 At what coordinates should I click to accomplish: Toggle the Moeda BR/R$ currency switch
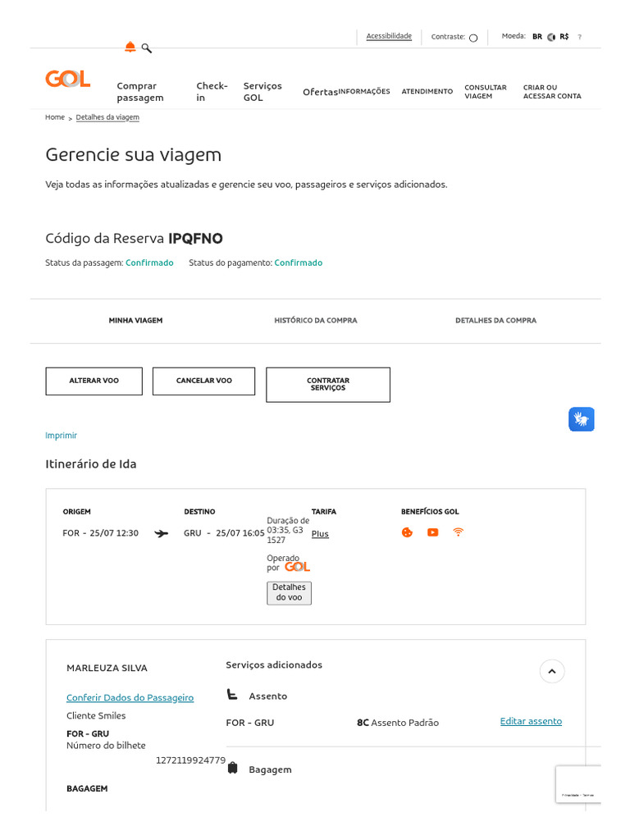[551, 37]
